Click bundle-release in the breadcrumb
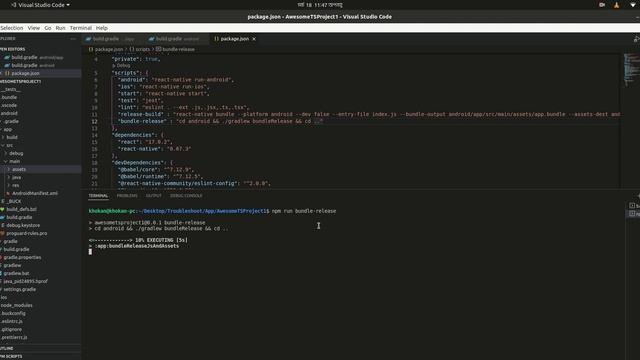Image resolution: width=640 pixels, height=360 pixels. pyautogui.click(x=178, y=49)
